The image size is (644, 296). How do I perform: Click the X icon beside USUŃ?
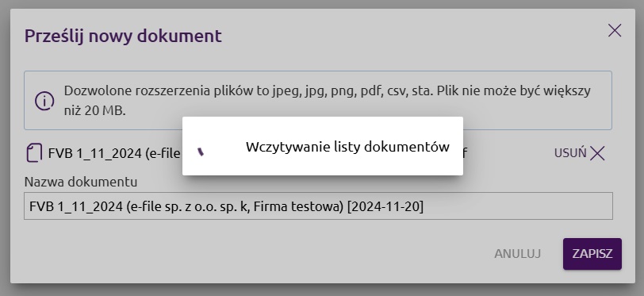pyautogui.click(x=597, y=153)
